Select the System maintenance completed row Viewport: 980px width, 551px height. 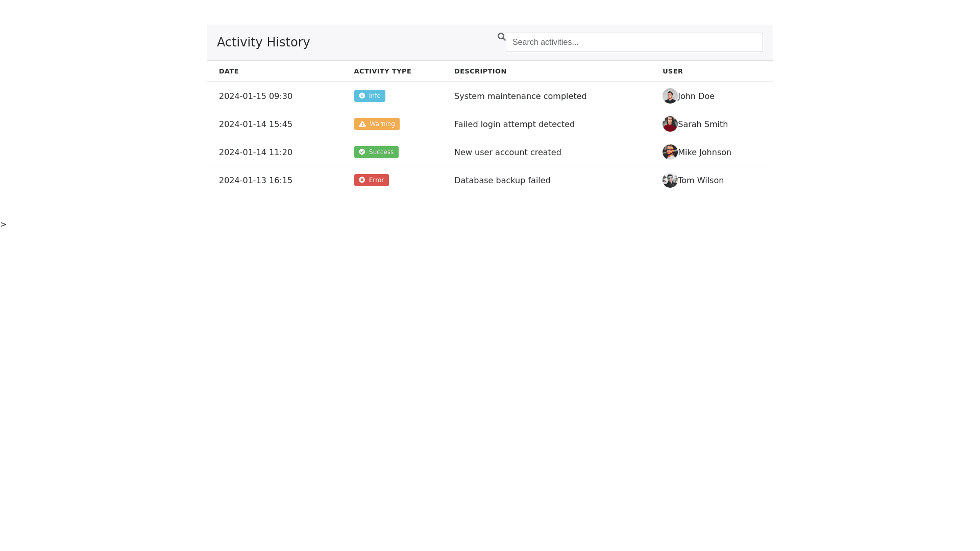pyautogui.click(x=520, y=96)
